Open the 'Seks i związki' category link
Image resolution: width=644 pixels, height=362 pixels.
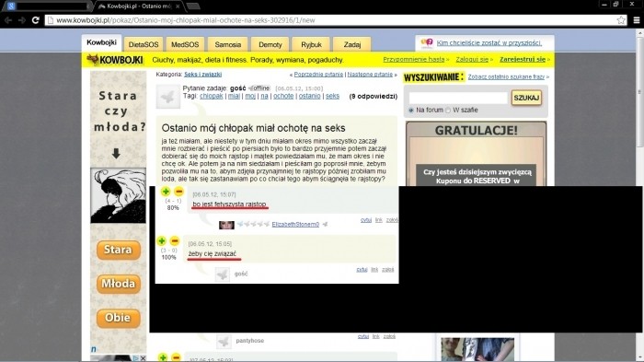click(203, 75)
